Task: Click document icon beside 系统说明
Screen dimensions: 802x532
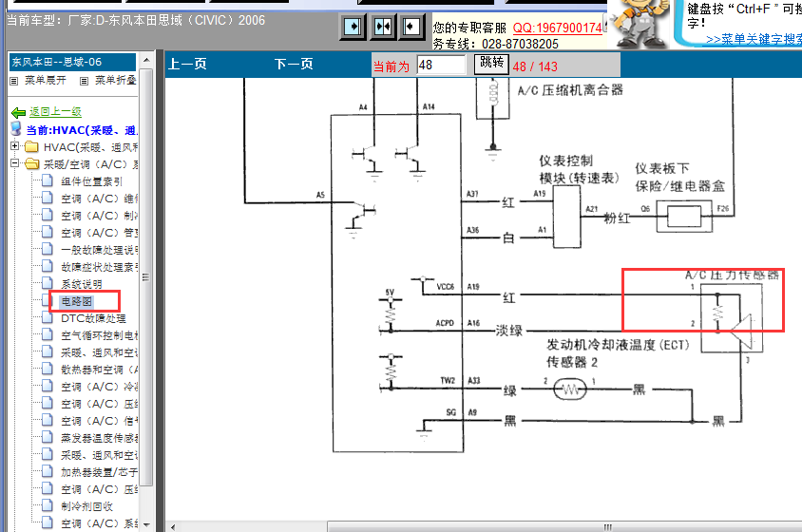Action: tap(48, 283)
